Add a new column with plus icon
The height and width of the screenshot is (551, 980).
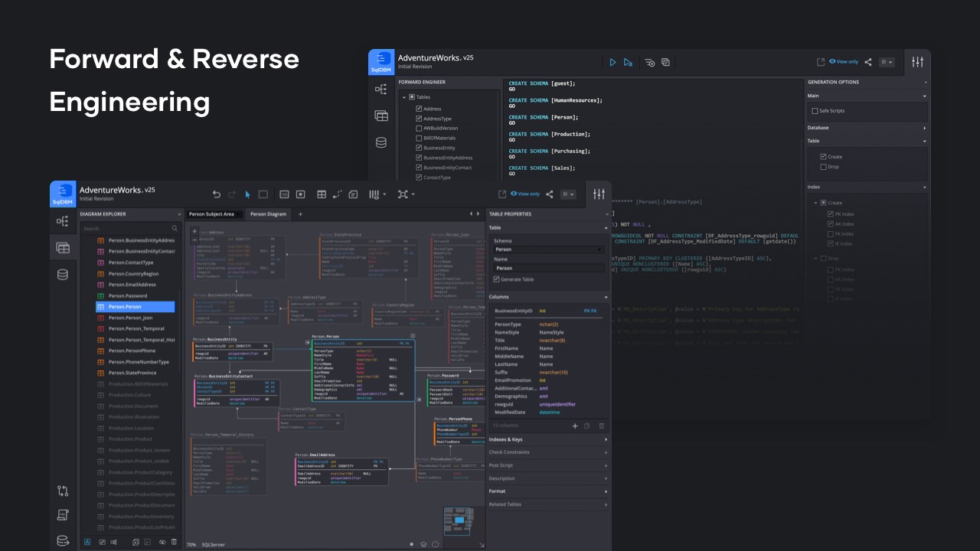point(575,425)
